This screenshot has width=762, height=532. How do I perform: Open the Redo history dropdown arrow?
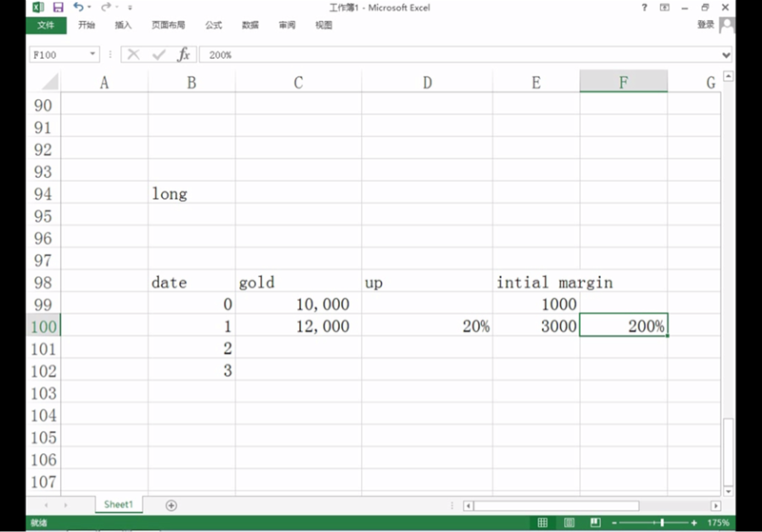tap(117, 8)
